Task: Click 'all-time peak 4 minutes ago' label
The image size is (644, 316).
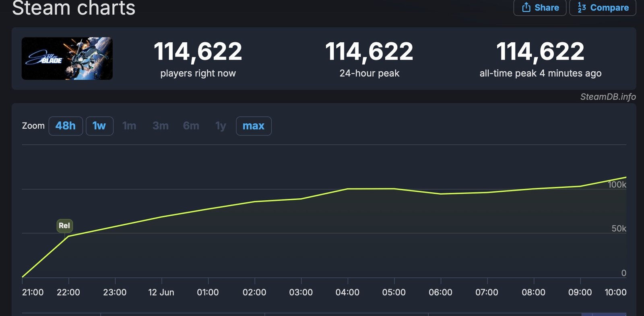Action: (541, 73)
